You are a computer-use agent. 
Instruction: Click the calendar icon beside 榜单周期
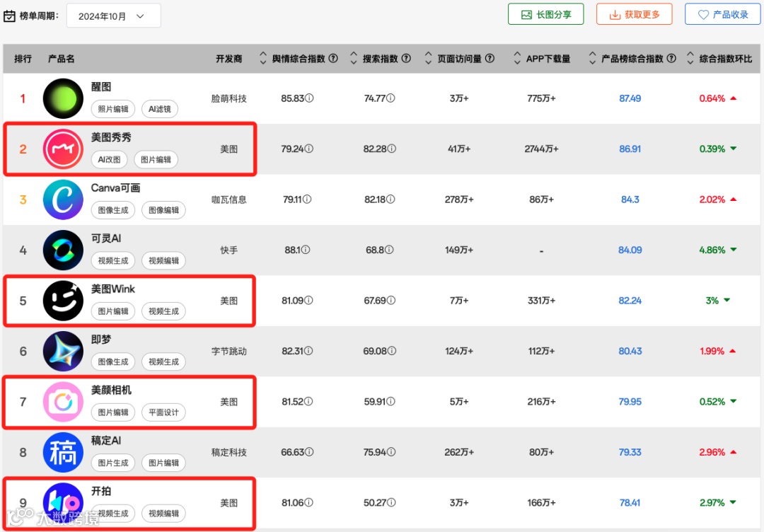[x=9, y=16]
